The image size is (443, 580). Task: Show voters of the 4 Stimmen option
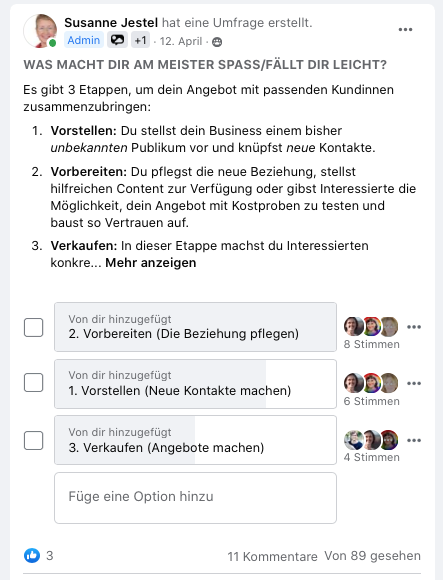point(371,440)
